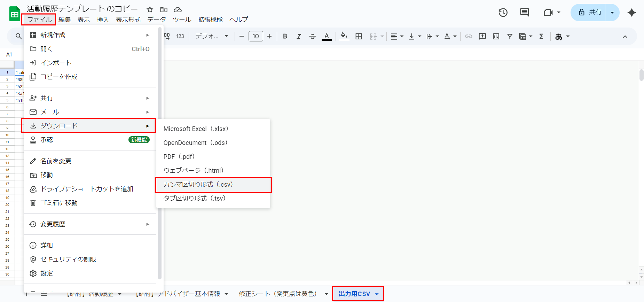Click the A1 name box field
Image resolution: width=644 pixels, height=302 pixels.
(9, 54)
